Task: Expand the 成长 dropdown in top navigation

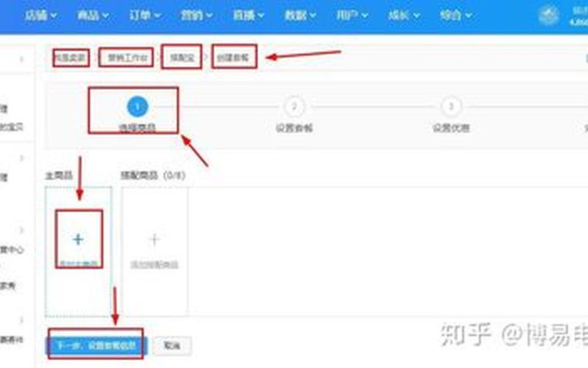Action: click(x=404, y=15)
